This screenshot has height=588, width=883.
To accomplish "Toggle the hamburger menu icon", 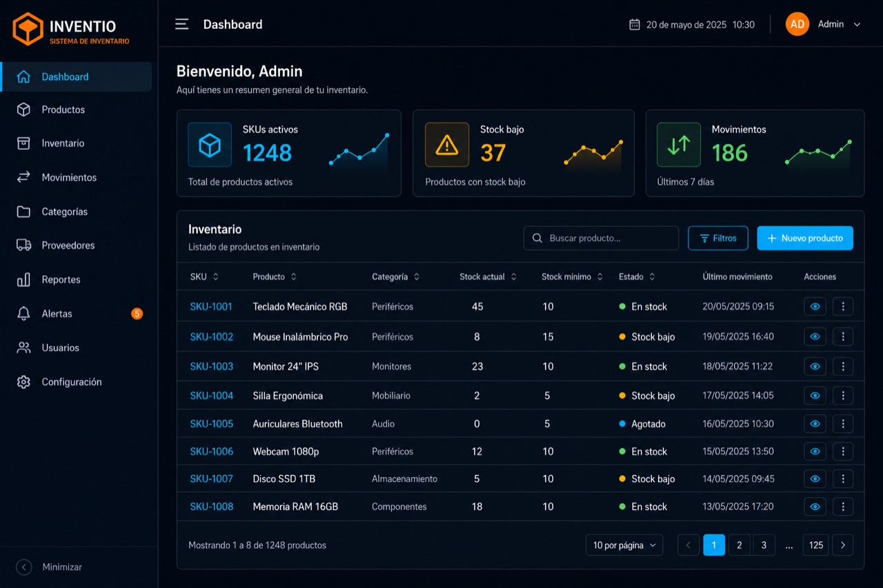I will pyautogui.click(x=181, y=24).
